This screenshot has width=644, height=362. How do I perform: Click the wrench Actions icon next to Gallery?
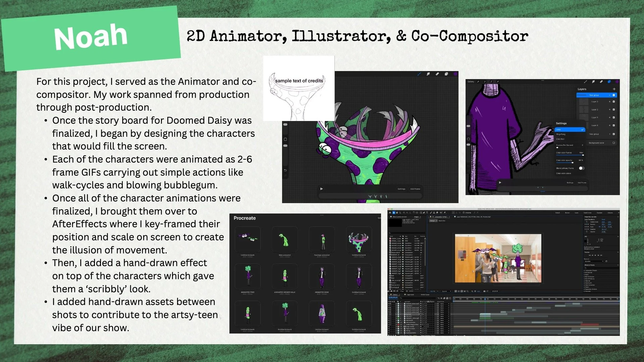[478, 81]
